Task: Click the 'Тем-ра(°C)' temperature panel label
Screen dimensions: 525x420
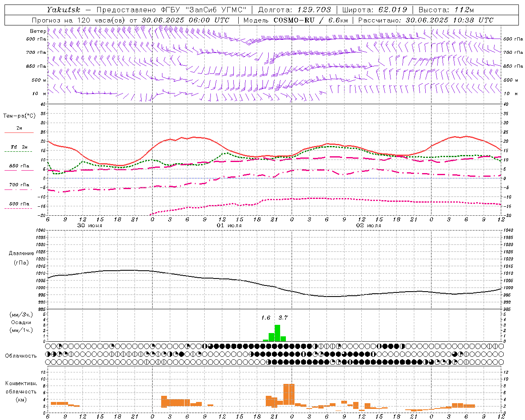Action: 19,116
